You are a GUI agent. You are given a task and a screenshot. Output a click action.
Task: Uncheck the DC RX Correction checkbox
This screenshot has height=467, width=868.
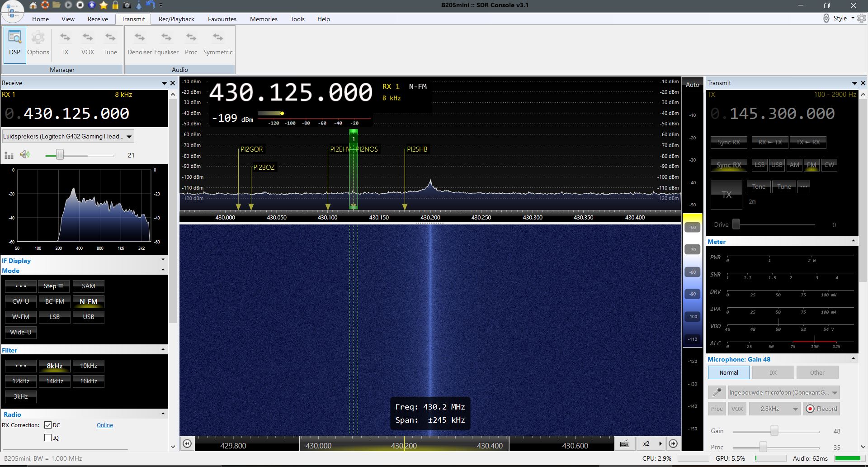click(x=48, y=425)
